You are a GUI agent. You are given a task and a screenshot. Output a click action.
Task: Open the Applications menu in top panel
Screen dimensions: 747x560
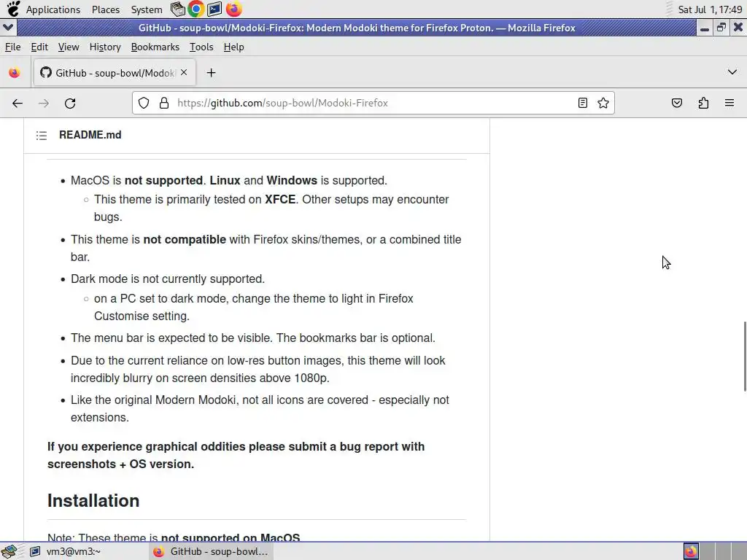coord(53,9)
